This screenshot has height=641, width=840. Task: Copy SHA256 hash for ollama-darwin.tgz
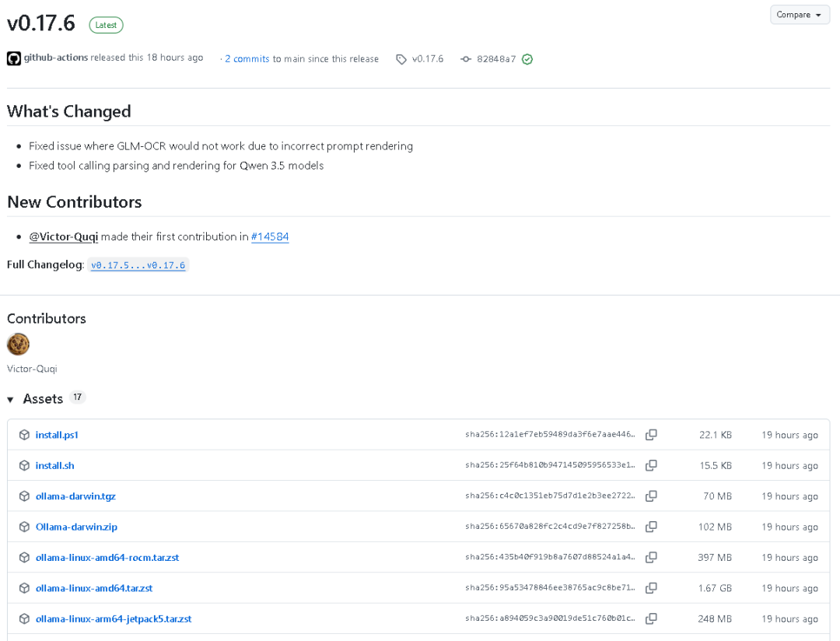tap(651, 496)
